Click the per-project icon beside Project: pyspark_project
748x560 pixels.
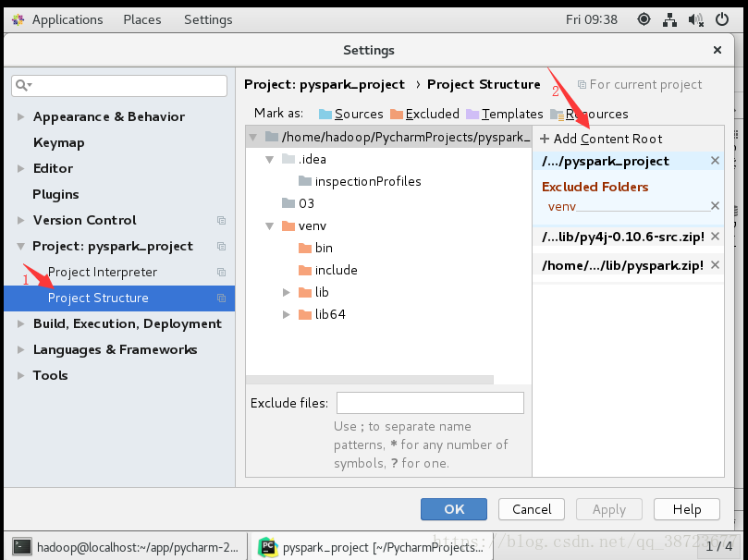point(221,247)
